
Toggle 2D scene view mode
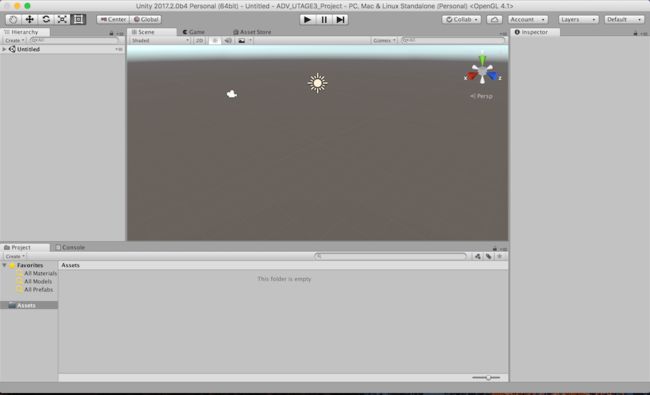pos(199,41)
